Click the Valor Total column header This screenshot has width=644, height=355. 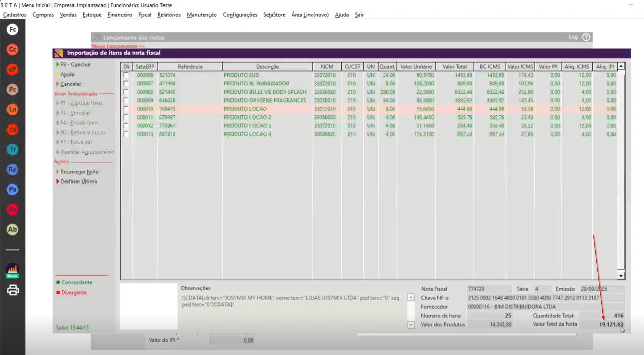(455, 67)
